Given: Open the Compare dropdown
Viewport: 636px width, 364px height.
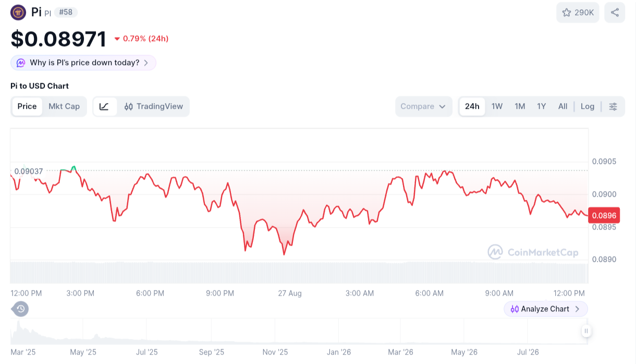Looking at the screenshot, I should tap(423, 106).
